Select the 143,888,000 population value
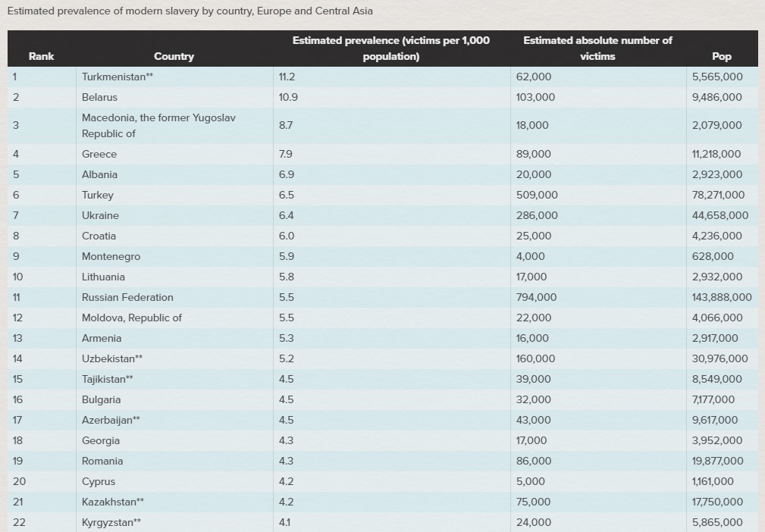 722,297
